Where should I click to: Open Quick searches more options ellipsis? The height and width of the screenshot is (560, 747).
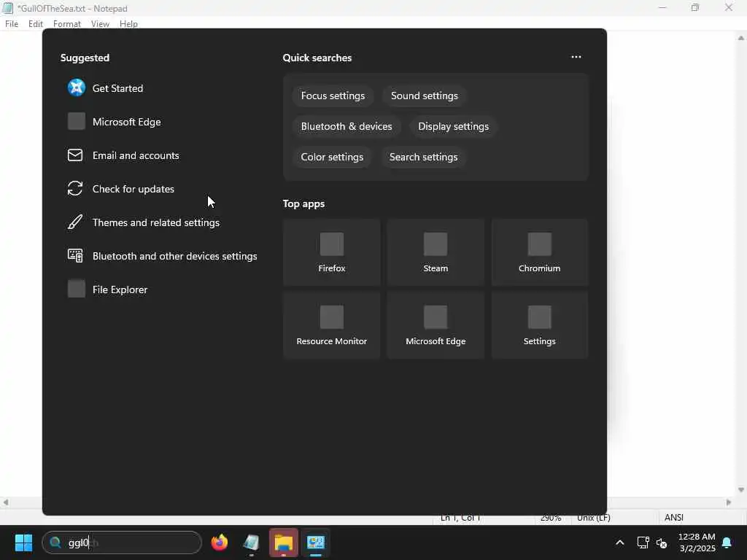pos(576,57)
